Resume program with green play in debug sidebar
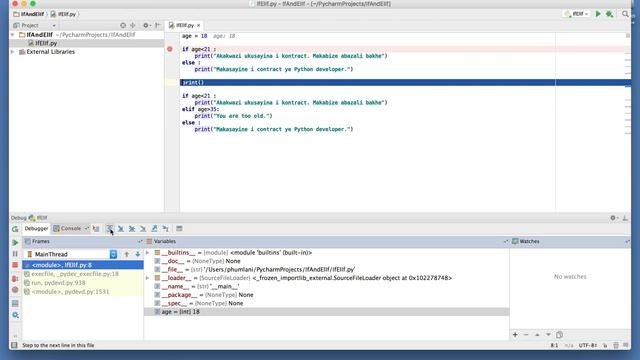 (x=15, y=242)
